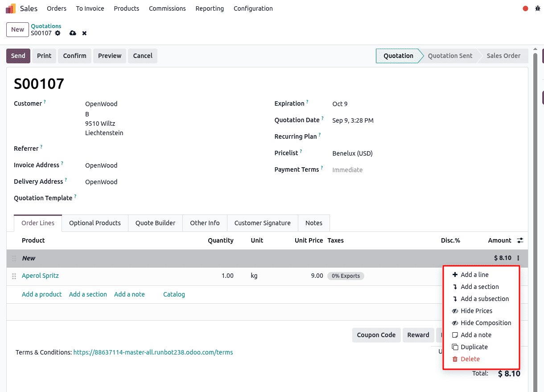Click the Quotation Sent status stage
Image resolution: width=544 pixels, height=392 pixels.
[450, 56]
